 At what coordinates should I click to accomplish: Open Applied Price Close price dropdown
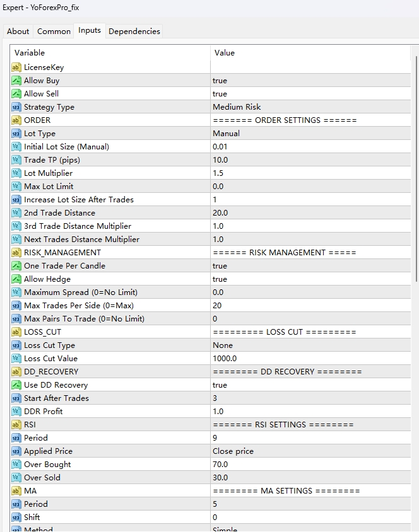coord(310,451)
